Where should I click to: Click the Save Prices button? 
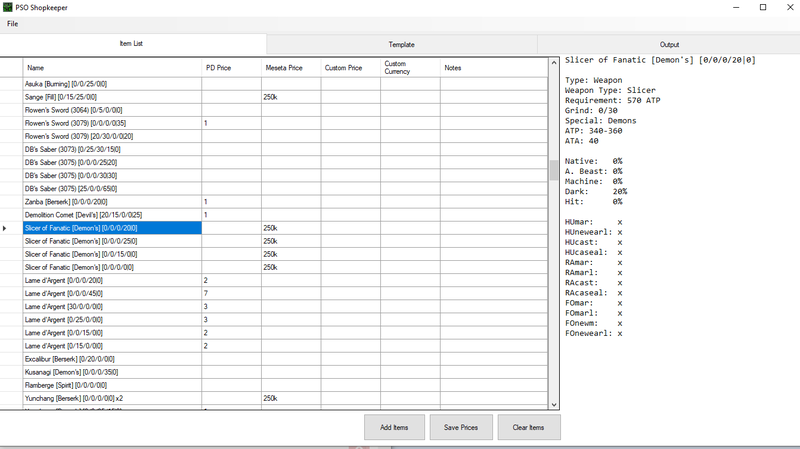click(x=461, y=428)
